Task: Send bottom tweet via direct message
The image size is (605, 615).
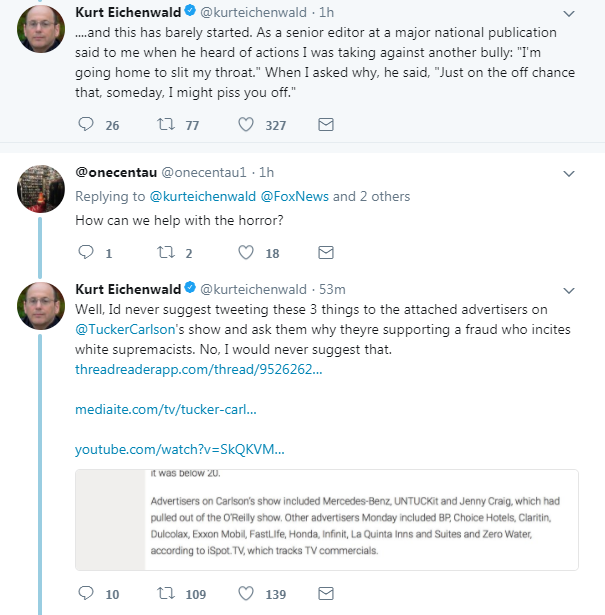Action: coord(325,593)
